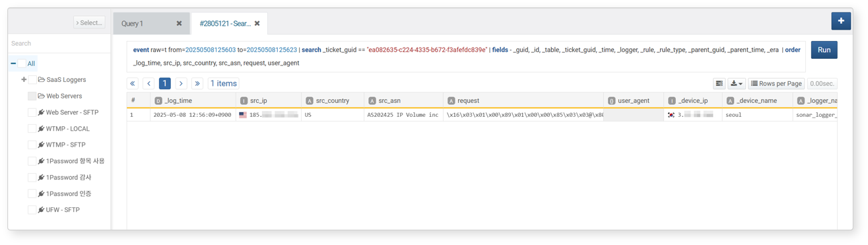Click the seoul device name cell

click(x=757, y=115)
